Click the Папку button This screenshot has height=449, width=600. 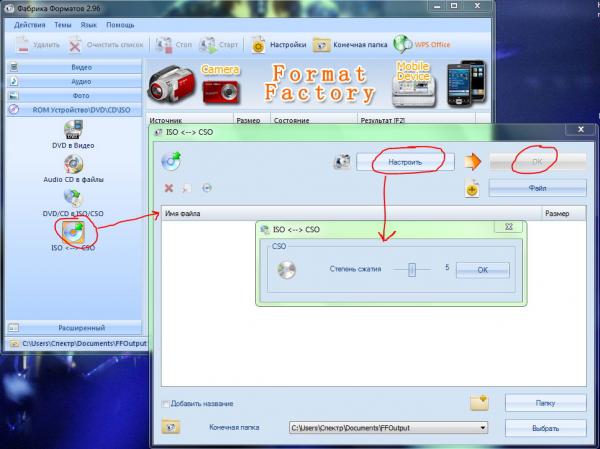(546, 403)
